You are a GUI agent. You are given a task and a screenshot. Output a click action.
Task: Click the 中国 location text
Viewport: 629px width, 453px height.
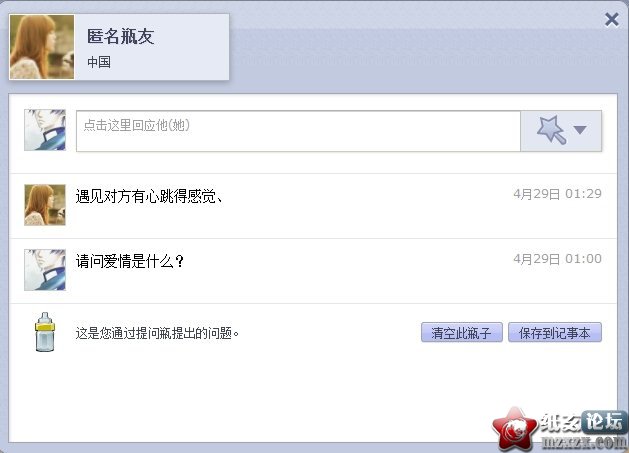tap(99, 62)
